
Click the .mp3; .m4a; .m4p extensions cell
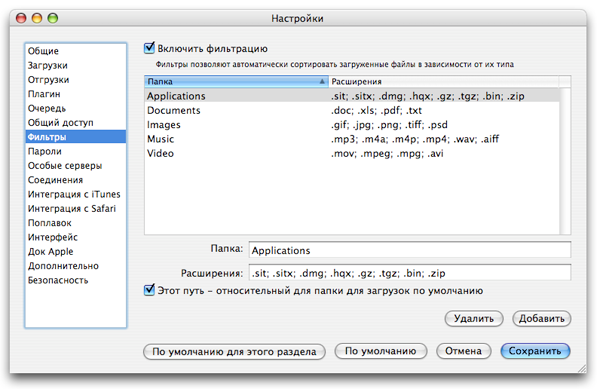click(415, 139)
